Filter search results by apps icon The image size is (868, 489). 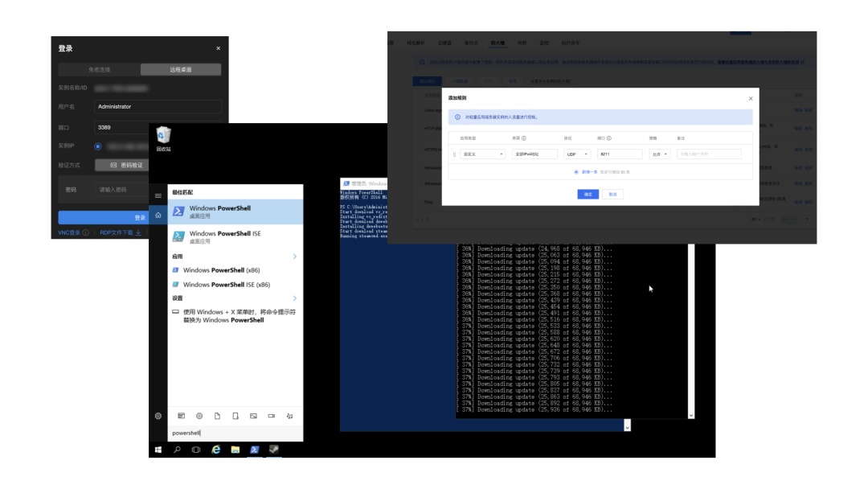(x=181, y=416)
